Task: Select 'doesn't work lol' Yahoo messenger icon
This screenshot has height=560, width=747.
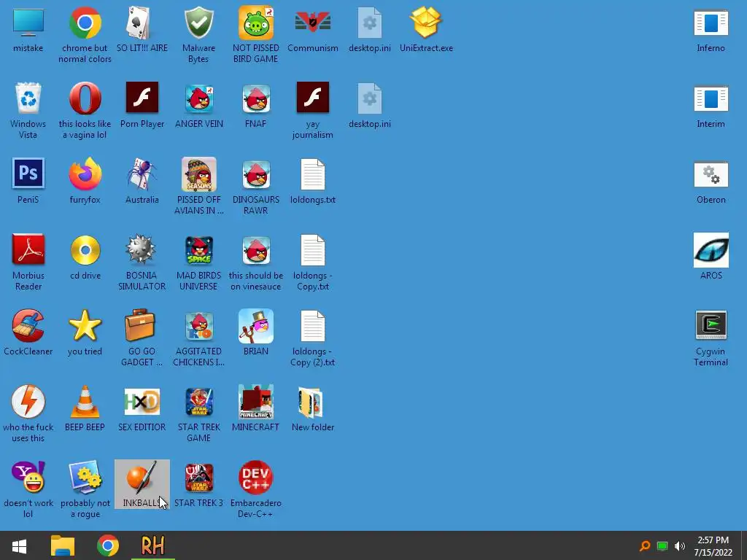Action: click(x=28, y=477)
